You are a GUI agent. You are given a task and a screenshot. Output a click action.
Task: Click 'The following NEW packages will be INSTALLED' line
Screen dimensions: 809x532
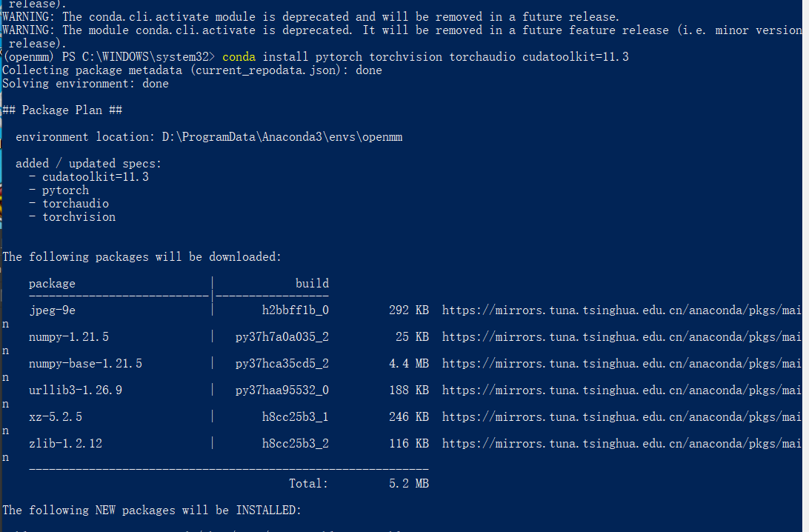coord(152,511)
